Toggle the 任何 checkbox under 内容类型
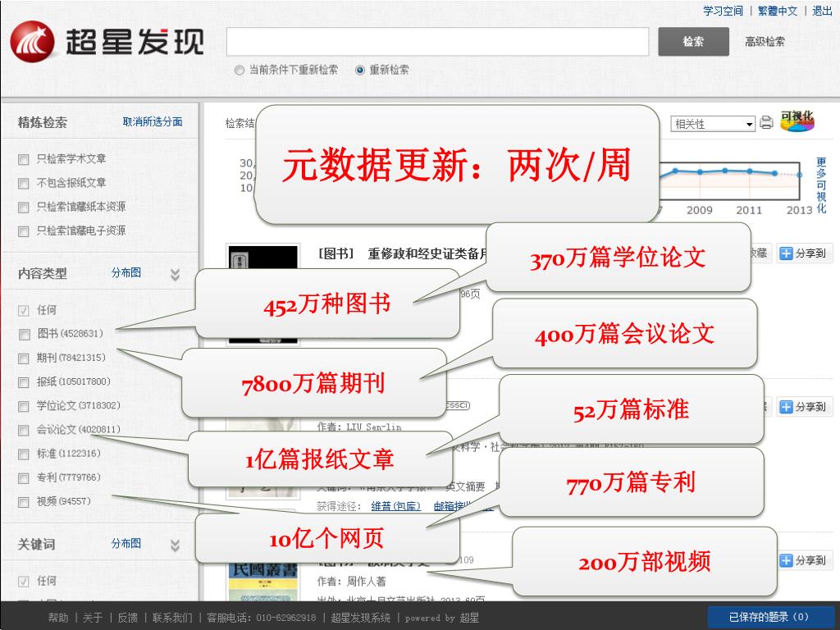840x630 pixels. (24, 311)
